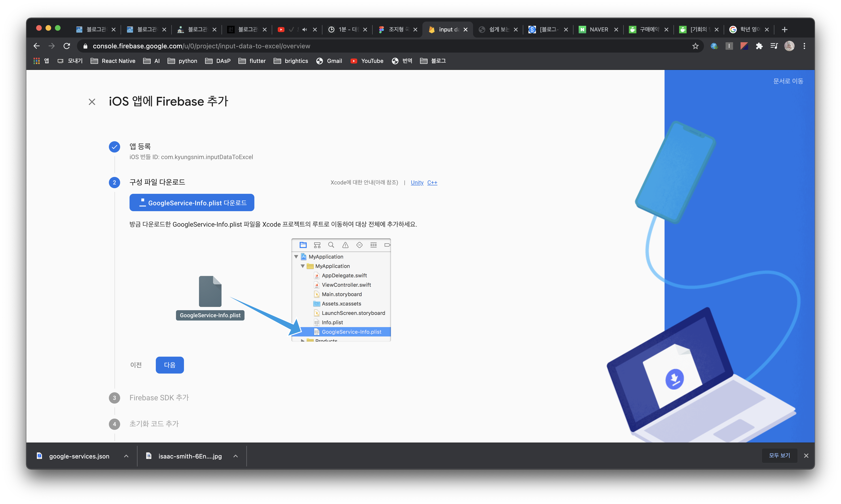
Task: Open the Extensions puzzle icon
Action: pyautogui.click(x=759, y=46)
